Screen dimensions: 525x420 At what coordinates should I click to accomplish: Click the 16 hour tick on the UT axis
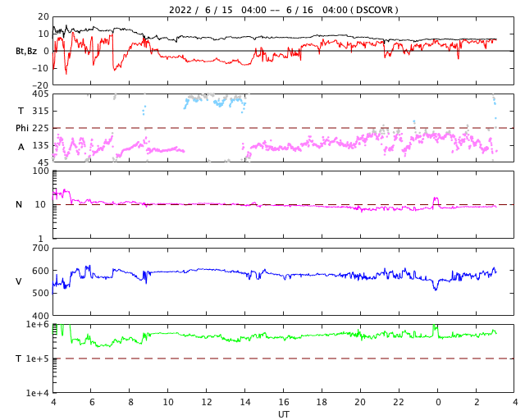click(x=284, y=402)
